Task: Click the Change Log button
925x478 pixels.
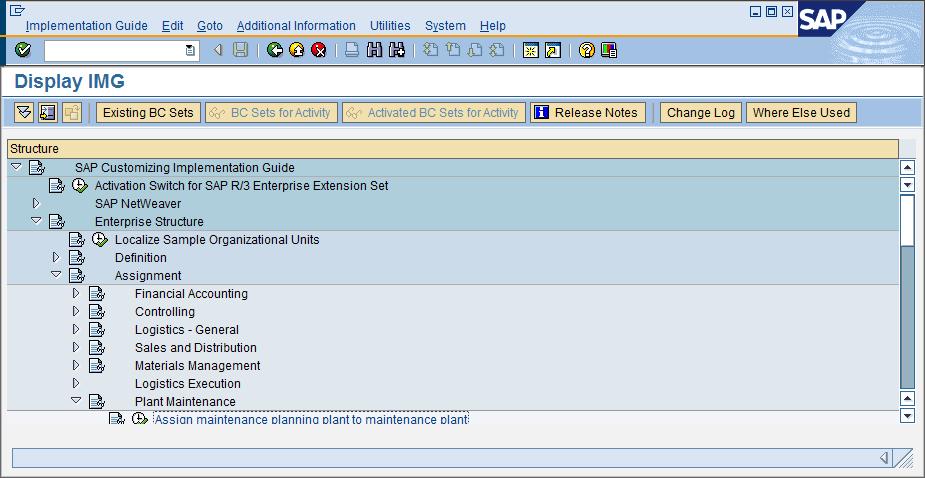Action: click(701, 113)
